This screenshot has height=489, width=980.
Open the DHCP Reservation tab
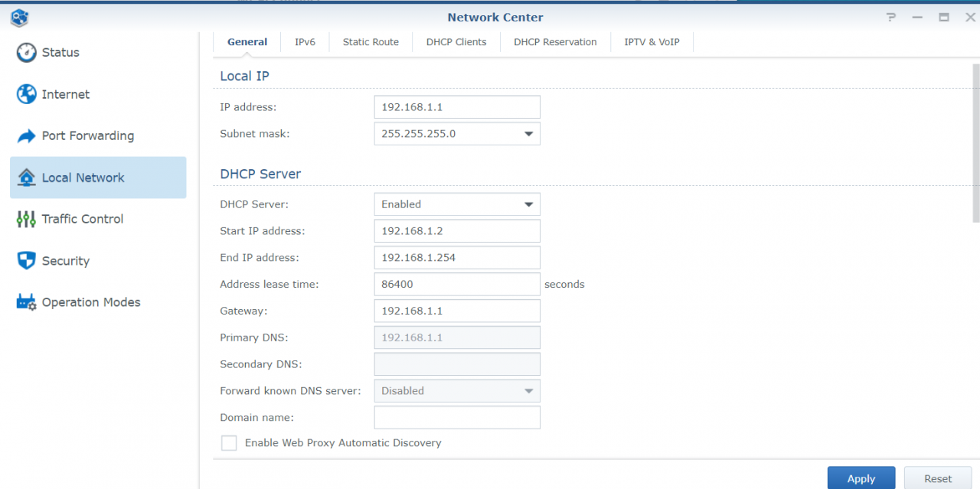[555, 42]
